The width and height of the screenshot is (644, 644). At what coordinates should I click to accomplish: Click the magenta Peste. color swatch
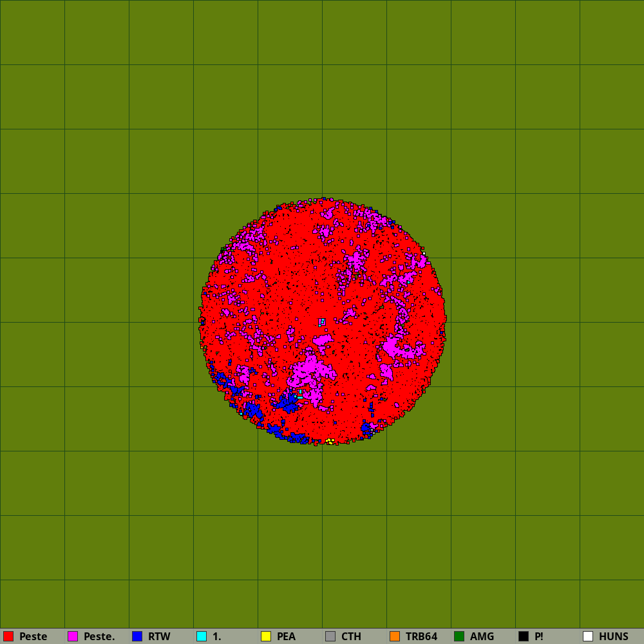click(73, 636)
